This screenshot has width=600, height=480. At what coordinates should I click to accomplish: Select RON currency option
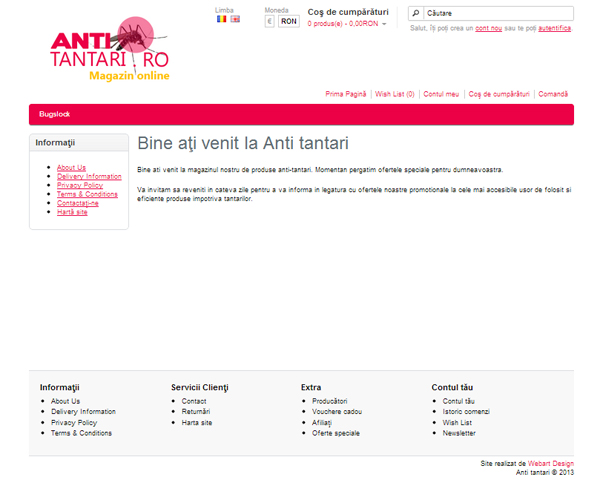[x=288, y=21]
